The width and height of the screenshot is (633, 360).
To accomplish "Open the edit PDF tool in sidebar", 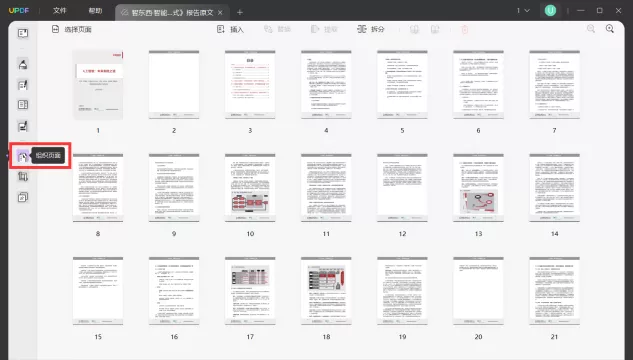I will 23,85.
